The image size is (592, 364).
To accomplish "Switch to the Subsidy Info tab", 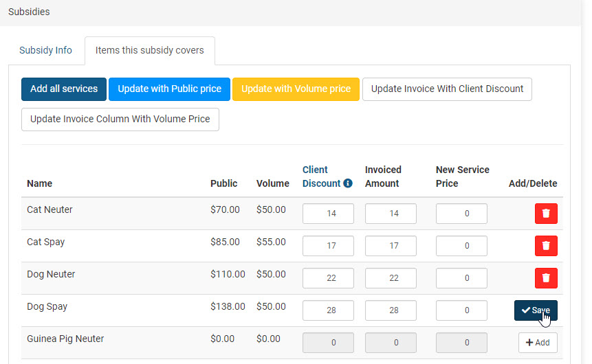I will [x=45, y=51].
